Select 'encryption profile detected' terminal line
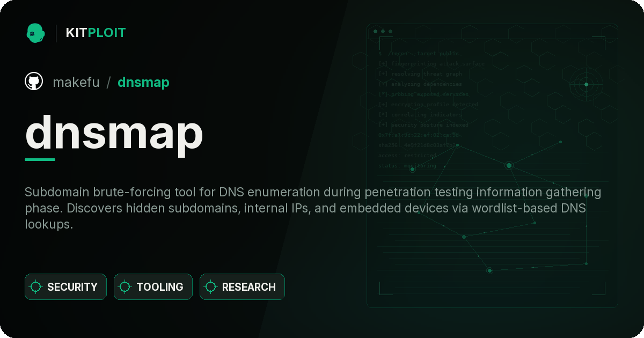644x338 pixels. (428, 105)
